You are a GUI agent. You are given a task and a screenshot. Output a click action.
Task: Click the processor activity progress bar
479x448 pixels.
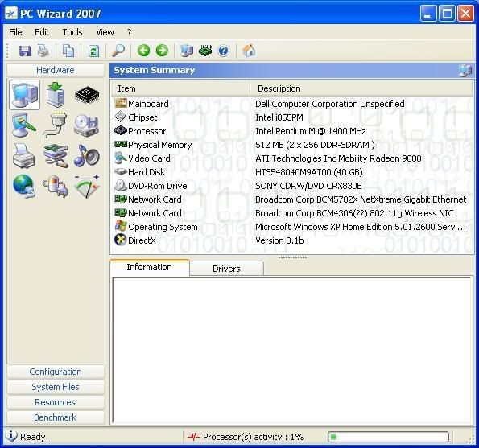coord(389,437)
